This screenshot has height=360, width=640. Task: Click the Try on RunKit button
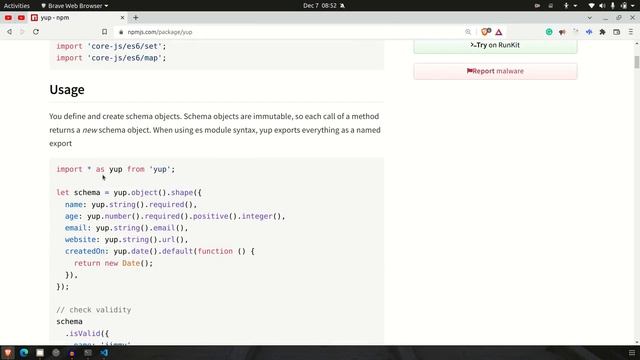click(495, 45)
